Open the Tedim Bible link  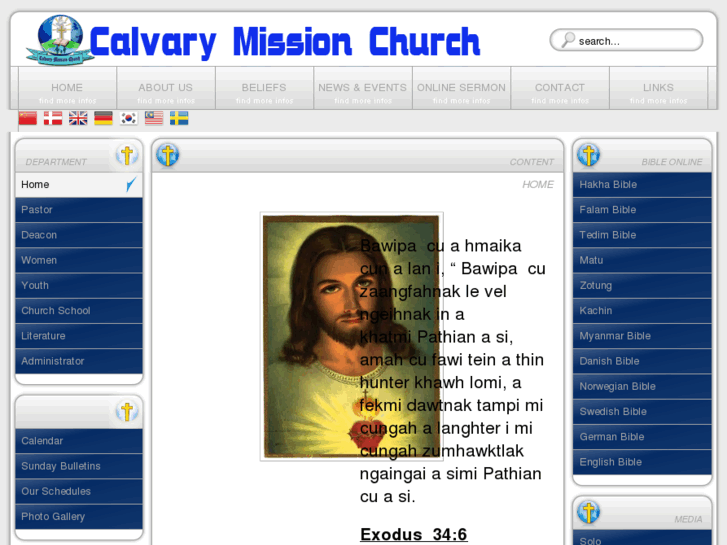point(642,235)
